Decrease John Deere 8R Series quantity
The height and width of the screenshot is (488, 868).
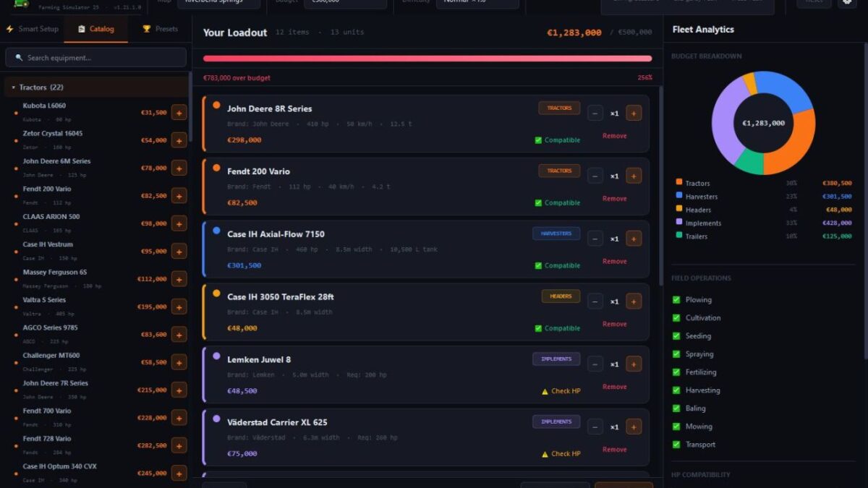595,113
